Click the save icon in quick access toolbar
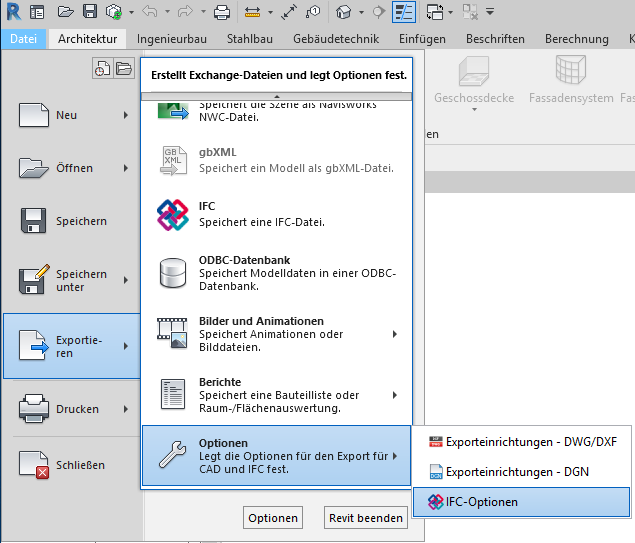This screenshot has width=635, height=543. (90, 13)
